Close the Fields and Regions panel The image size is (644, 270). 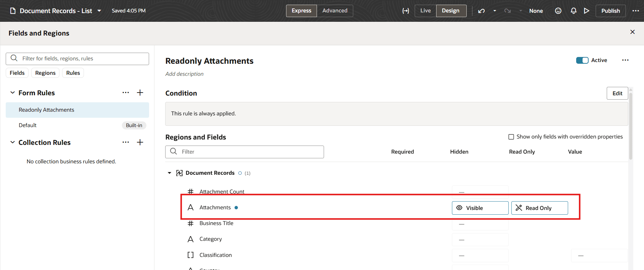633,32
